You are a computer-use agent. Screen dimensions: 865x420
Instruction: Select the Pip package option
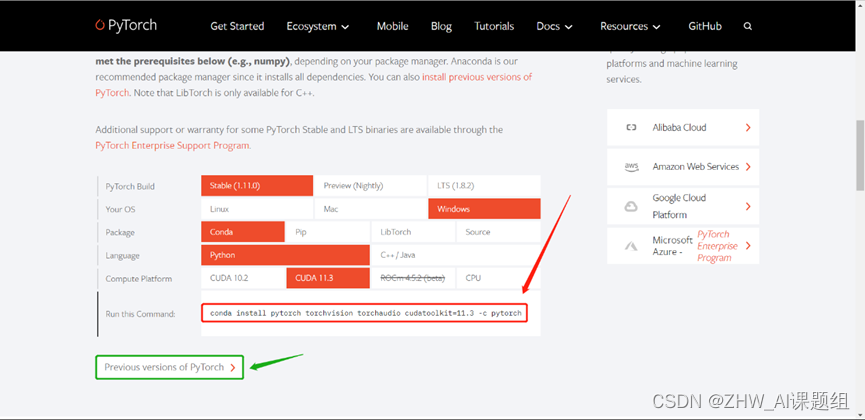click(x=328, y=232)
